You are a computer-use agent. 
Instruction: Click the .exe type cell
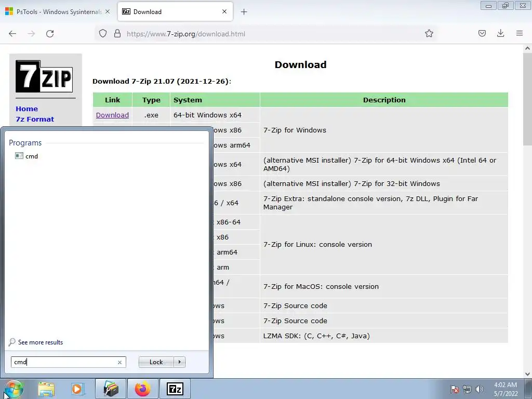(151, 115)
